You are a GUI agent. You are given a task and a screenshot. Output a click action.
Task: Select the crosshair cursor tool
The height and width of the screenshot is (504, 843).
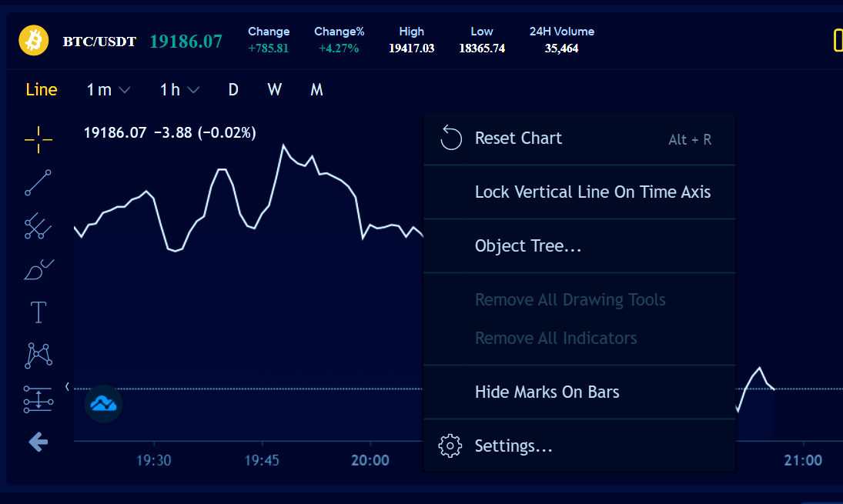pyautogui.click(x=38, y=140)
